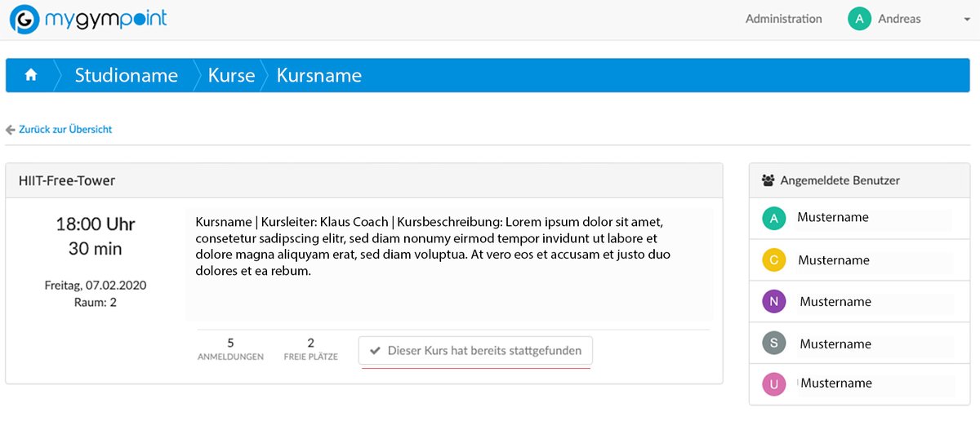Select Mustername next to avatar C
This screenshot has width=980, height=430.
point(834,260)
